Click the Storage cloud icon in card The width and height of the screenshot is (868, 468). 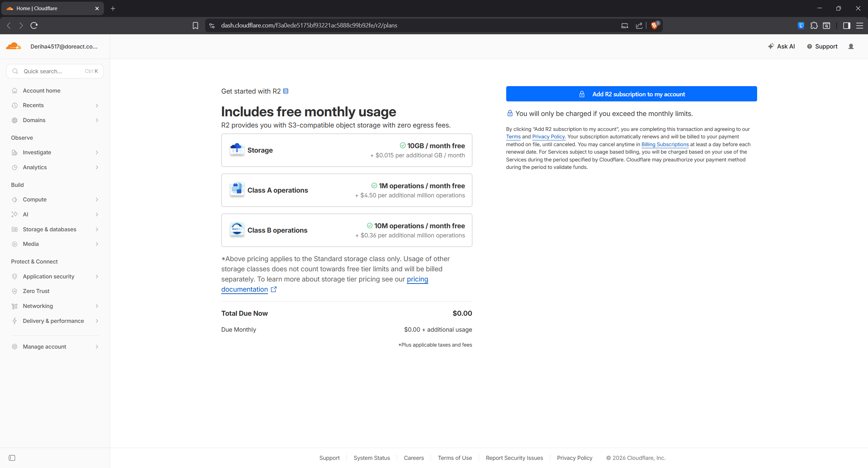pos(237,149)
